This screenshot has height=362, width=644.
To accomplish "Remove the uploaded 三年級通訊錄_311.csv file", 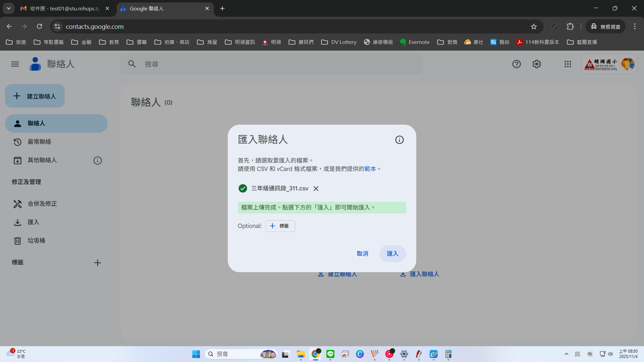I will point(316,188).
